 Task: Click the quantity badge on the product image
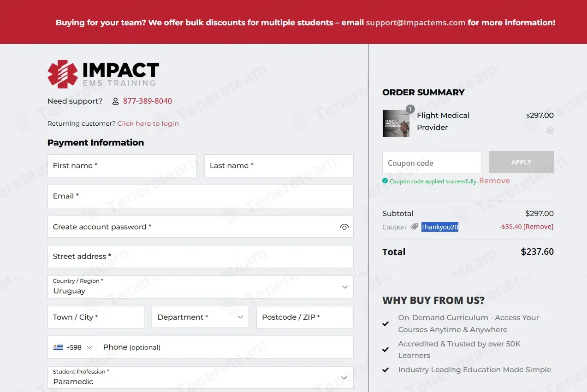pyautogui.click(x=410, y=110)
